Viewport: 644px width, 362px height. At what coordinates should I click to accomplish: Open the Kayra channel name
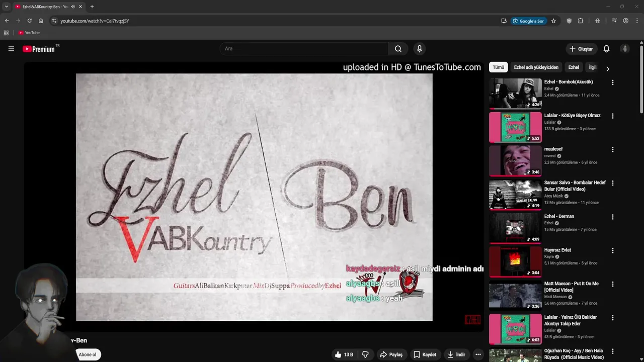click(x=549, y=256)
